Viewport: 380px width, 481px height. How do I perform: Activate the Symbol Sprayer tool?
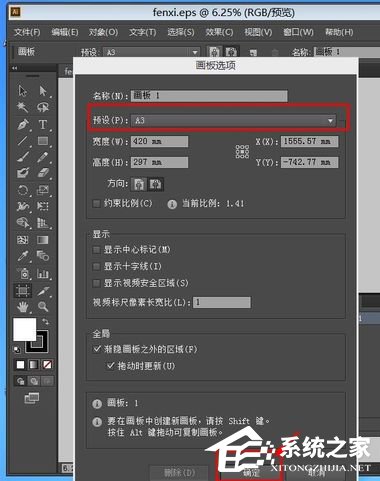click(x=24, y=274)
